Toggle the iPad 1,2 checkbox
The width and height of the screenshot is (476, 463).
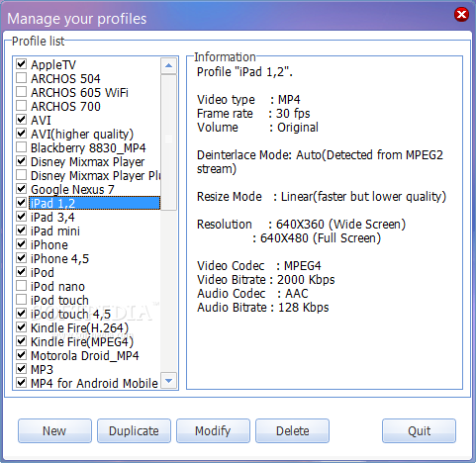(22, 202)
